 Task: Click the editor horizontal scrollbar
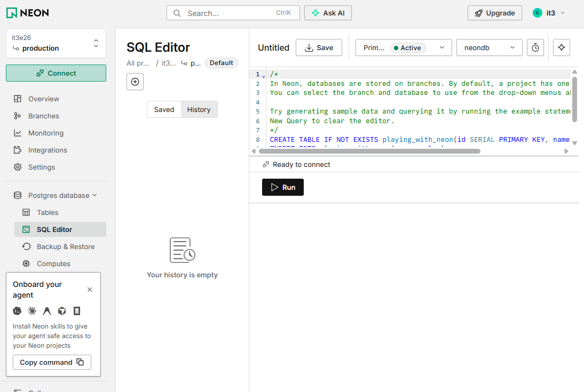tap(369, 151)
